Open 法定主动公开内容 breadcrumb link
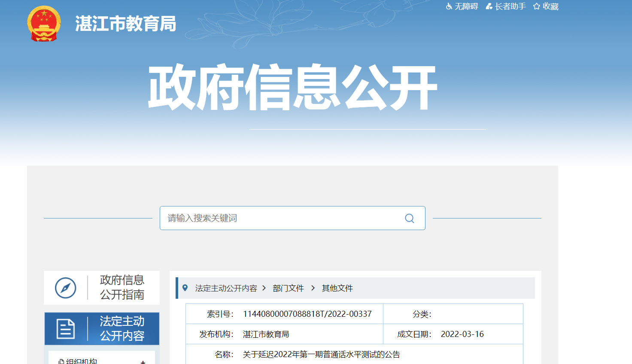 coord(226,288)
